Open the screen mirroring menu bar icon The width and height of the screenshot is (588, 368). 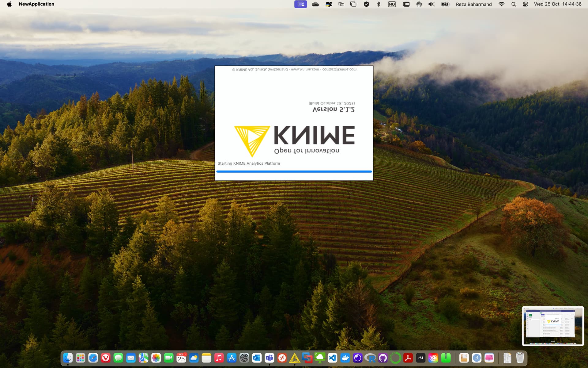[x=341, y=4]
